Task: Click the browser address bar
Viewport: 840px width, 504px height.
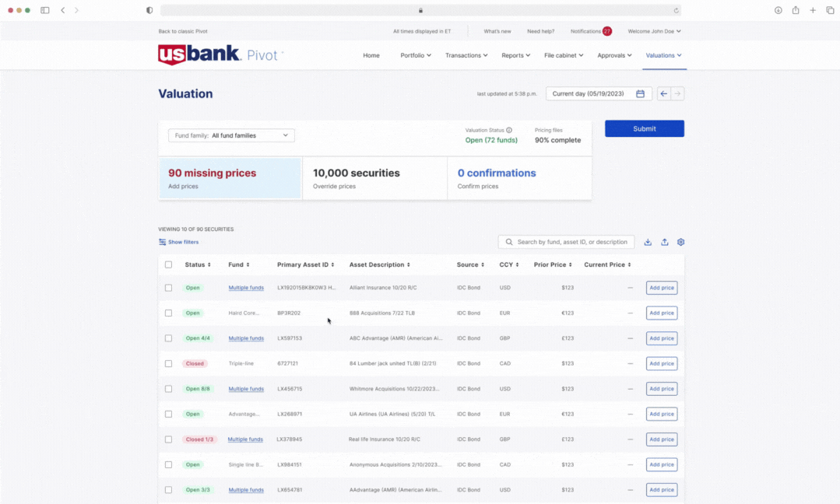Action: (x=420, y=10)
